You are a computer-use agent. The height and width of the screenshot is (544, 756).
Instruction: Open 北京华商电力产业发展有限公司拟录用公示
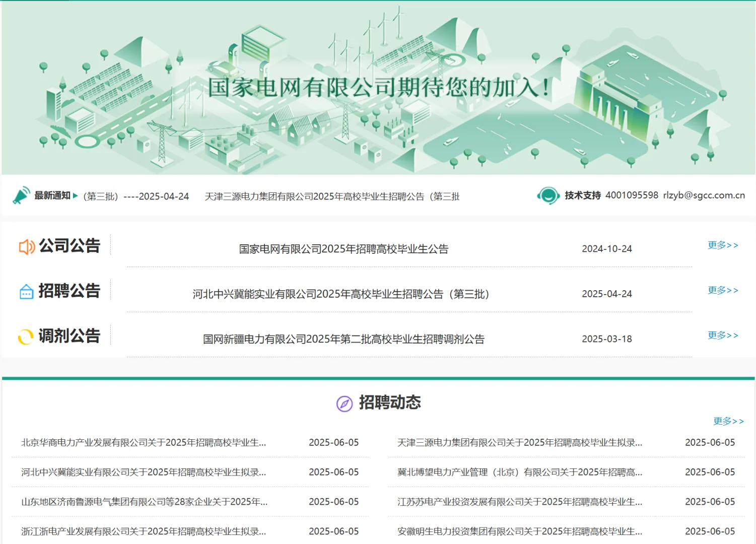[x=143, y=443]
